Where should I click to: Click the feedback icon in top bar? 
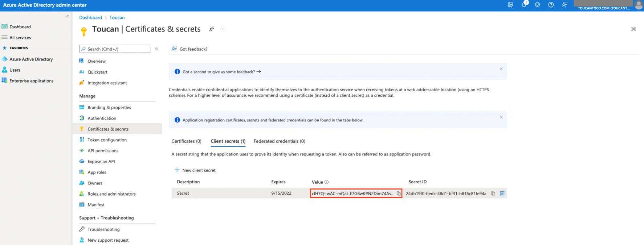564,5
